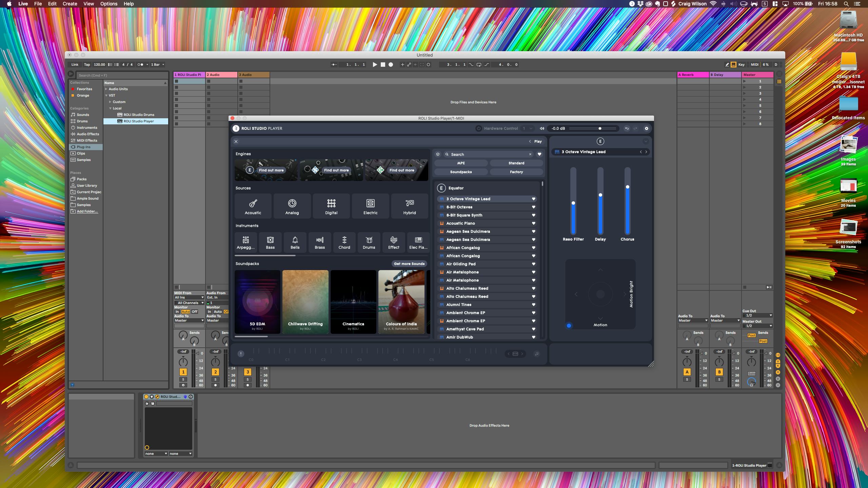Toggle Hardware Control power switch
The image size is (868, 488).
(478, 128)
